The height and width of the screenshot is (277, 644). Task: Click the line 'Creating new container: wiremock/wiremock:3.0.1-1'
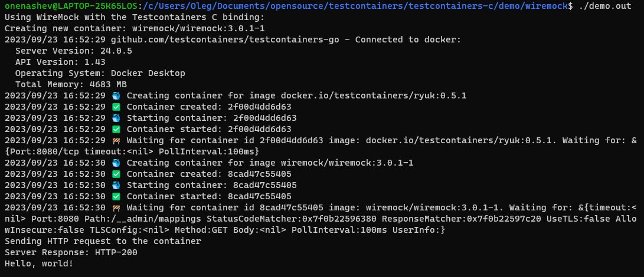[x=135, y=29]
